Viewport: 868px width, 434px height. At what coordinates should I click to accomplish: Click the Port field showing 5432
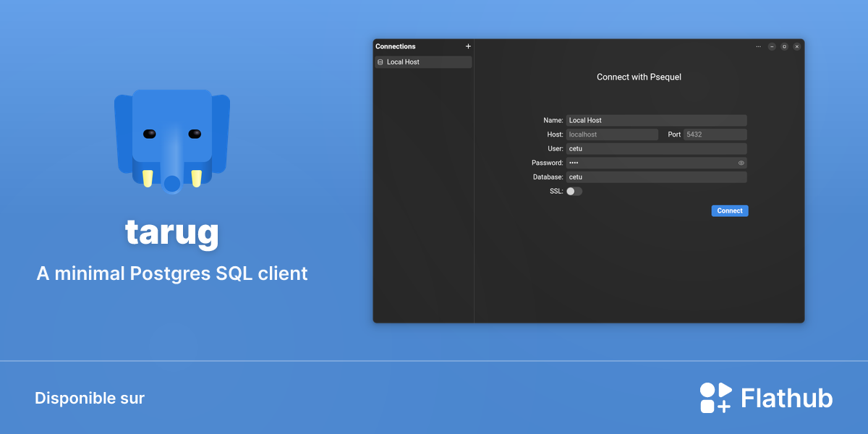(715, 135)
